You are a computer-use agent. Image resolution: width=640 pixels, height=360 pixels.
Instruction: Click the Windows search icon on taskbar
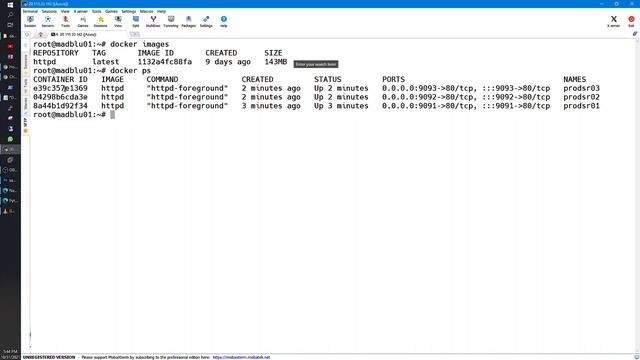pyautogui.click(x=10, y=15)
